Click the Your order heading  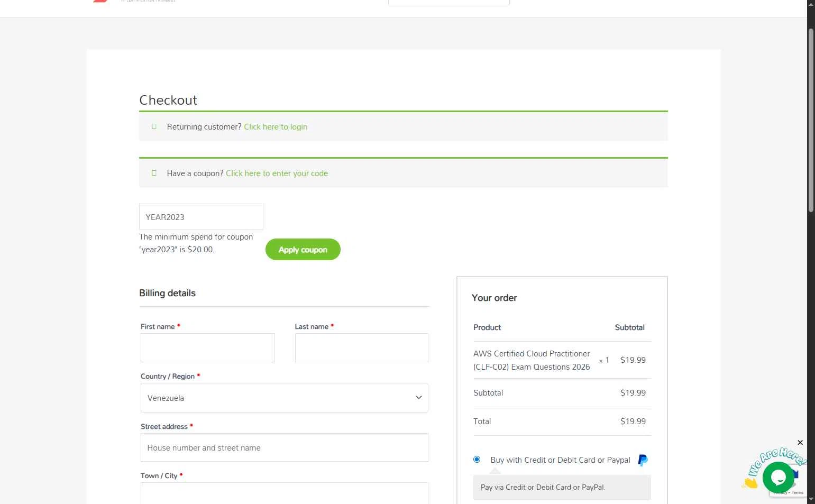pos(494,298)
